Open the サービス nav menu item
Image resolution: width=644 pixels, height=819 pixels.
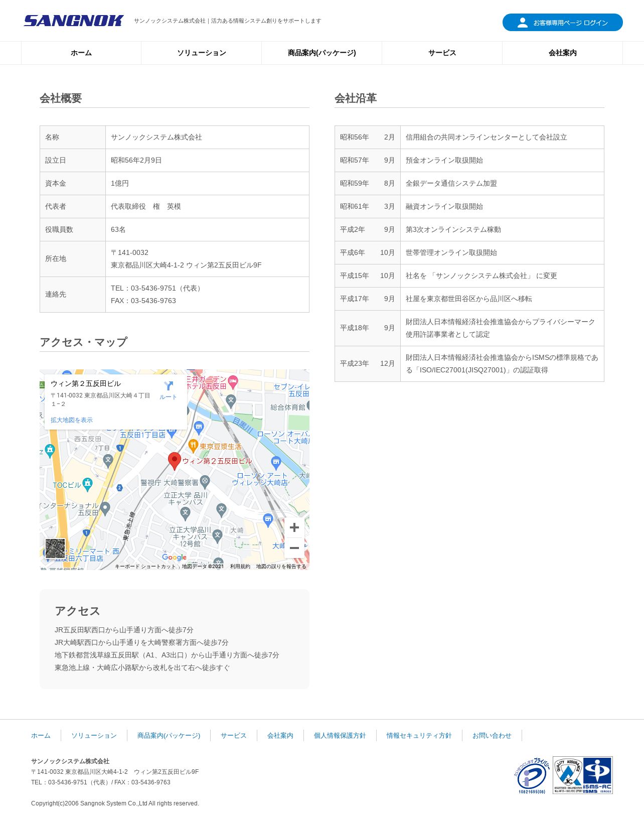(442, 53)
